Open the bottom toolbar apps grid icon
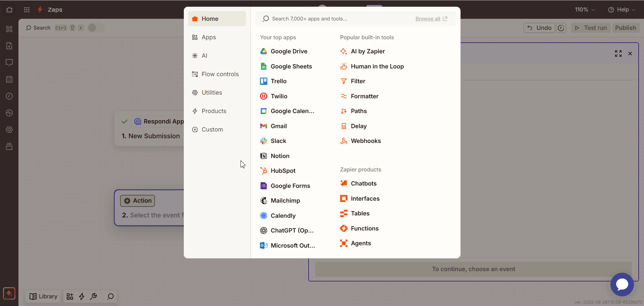This screenshot has width=644, height=306. pos(70,297)
